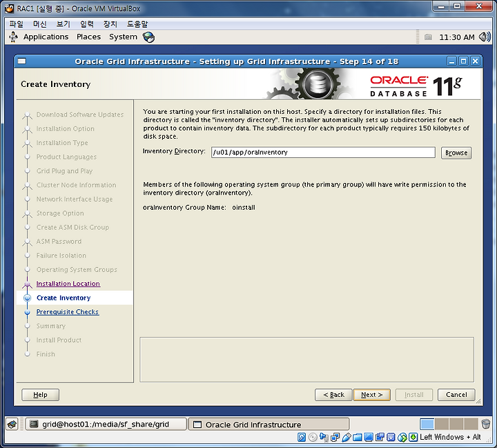Click the empty message pane below the form
Screen dimensions: 497x448
(306, 360)
